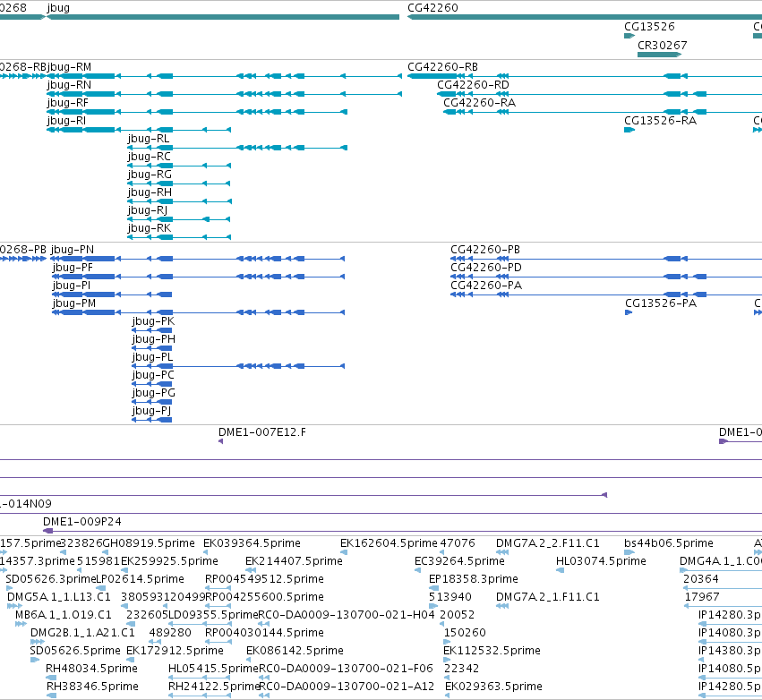Select the jbug-RI transcript label
Screen dimensions: 762x700
click(66, 121)
